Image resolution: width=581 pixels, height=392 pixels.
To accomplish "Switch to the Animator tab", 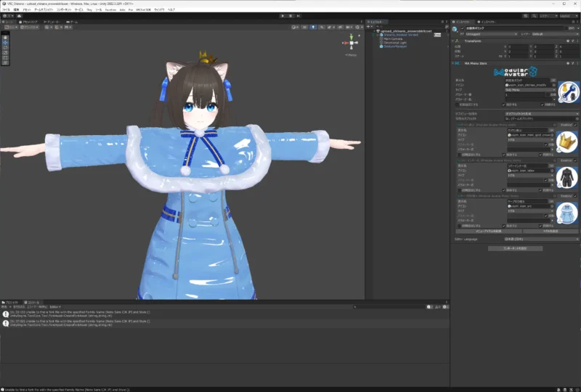I will [x=52, y=22].
